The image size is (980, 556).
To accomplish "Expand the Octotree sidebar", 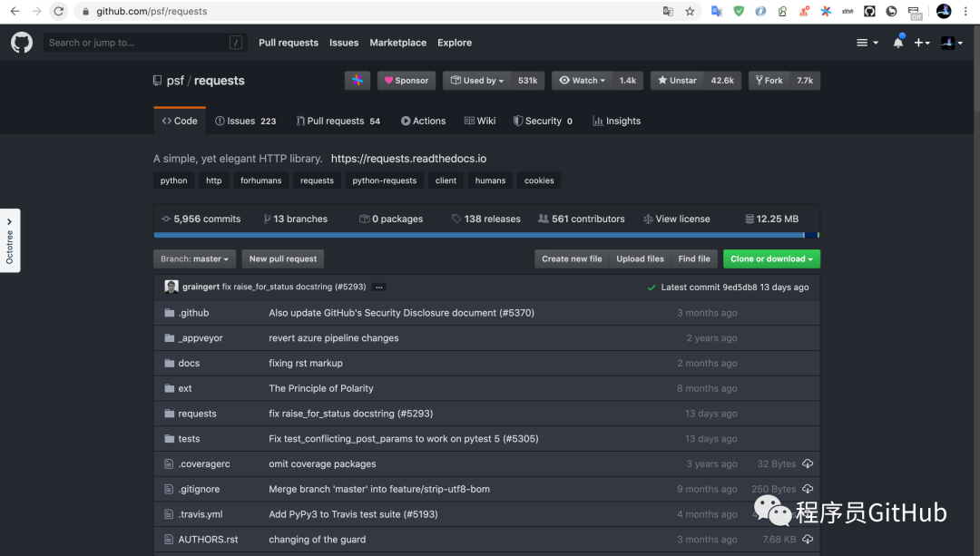I will click(x=10, y=240).
